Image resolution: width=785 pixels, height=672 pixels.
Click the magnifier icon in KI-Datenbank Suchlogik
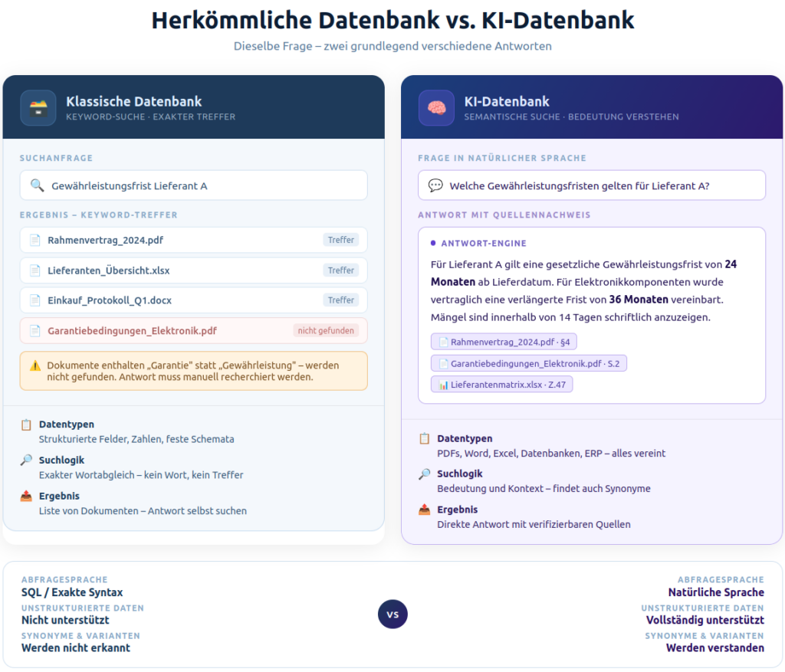pyautogui.click(x=425, y=474)
